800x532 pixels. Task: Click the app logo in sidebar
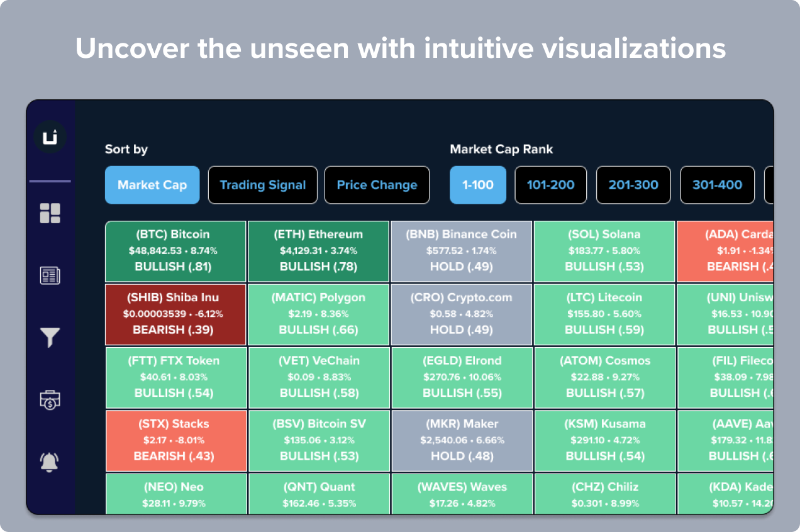tap(50, 138)
